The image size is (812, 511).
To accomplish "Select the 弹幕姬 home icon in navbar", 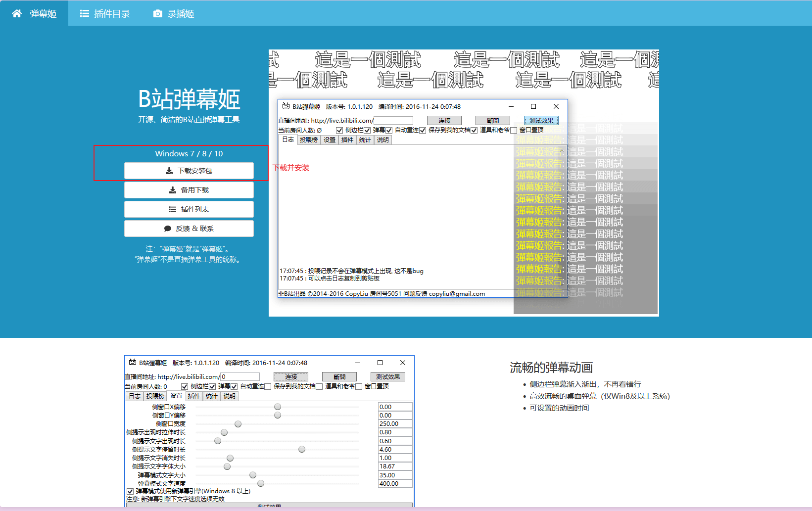I will pyautogui.click(x=16, y=13).
